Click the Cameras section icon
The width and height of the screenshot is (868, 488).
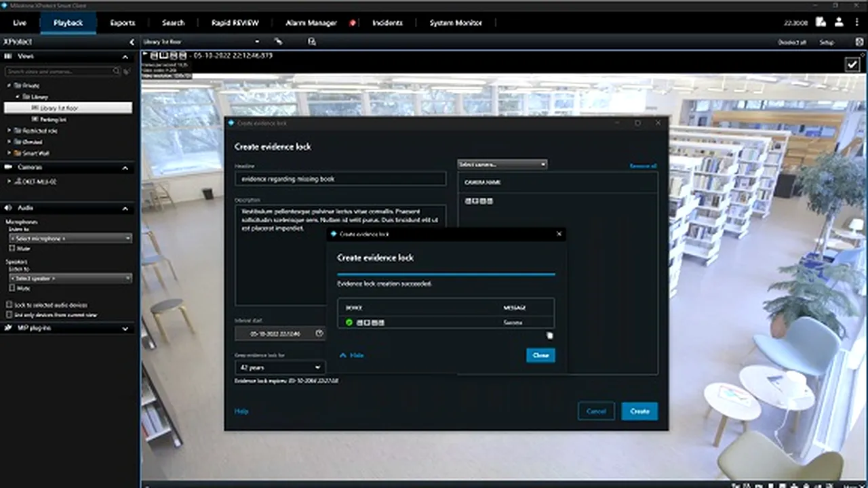(x=8, y=167)
